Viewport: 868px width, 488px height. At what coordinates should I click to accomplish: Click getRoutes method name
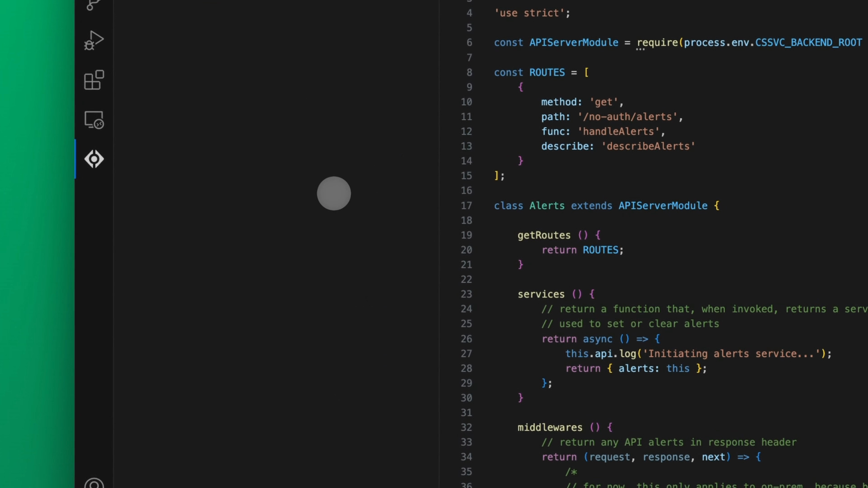(544, 235)
